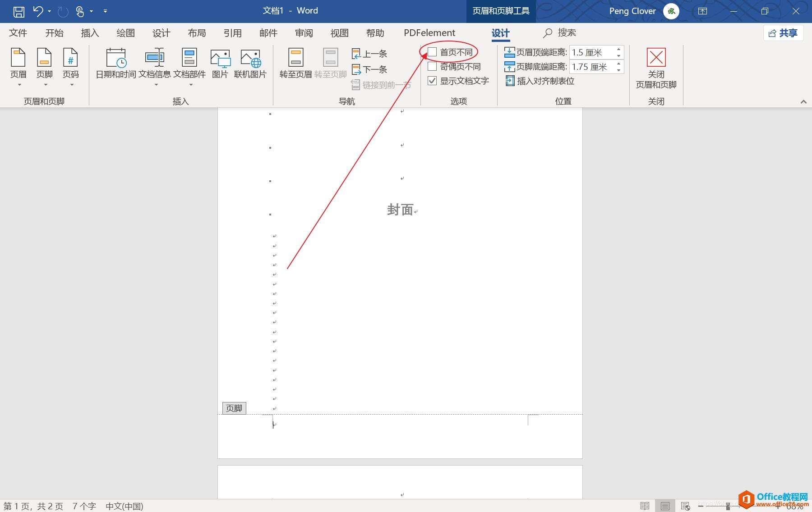Screen dimensions: 812x512
Task: Click the Save icon in title bar
Action: (18, 11)
